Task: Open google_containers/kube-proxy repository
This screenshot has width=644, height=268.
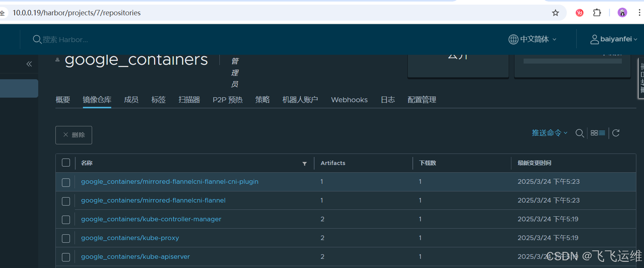Action: tap(130, 238)
